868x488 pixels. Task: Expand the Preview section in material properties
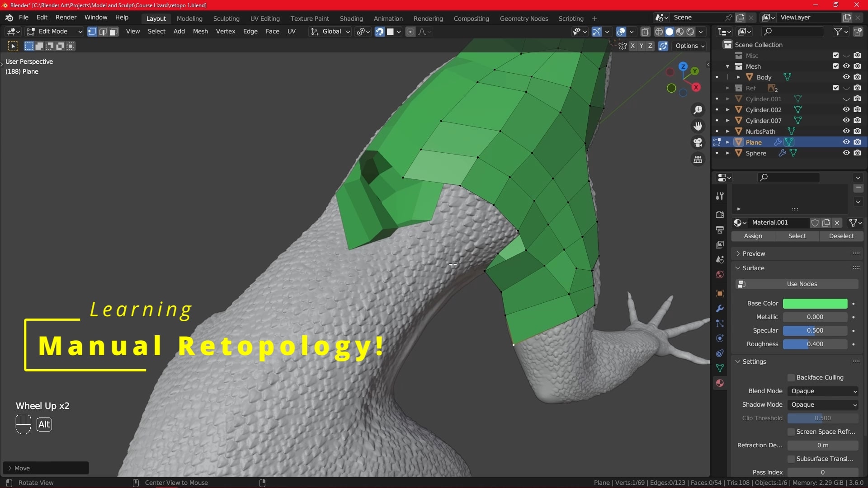[x=752, y=253]
